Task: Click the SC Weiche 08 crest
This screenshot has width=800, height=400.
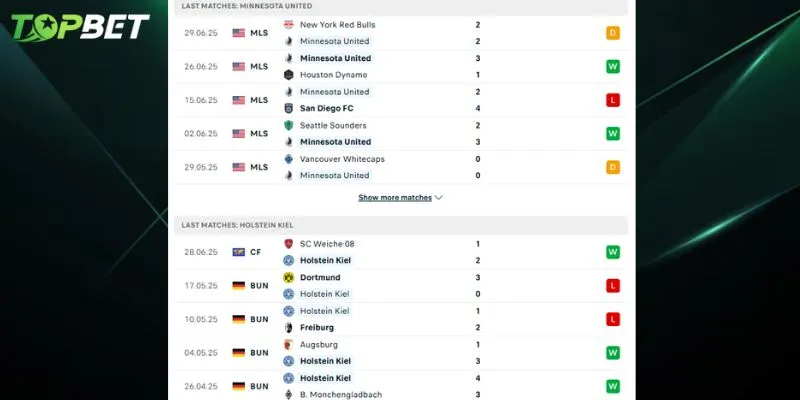Action: [289, 244]
